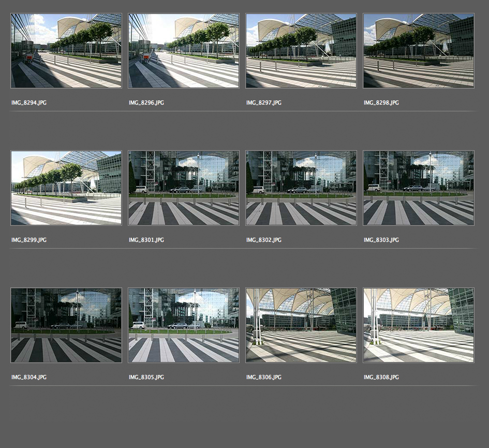Click the IMG_8308.JPG filename label
Image resolution: width=489 pixels, height=448 pixels.
coord(381,378)
